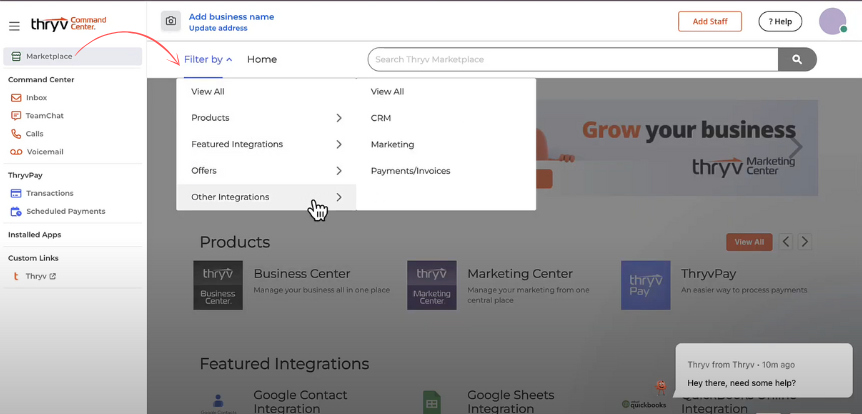This screenshot has width=862, height=414.
Task: Click the Thryv Command Center logo
Action: coord(68,24)
